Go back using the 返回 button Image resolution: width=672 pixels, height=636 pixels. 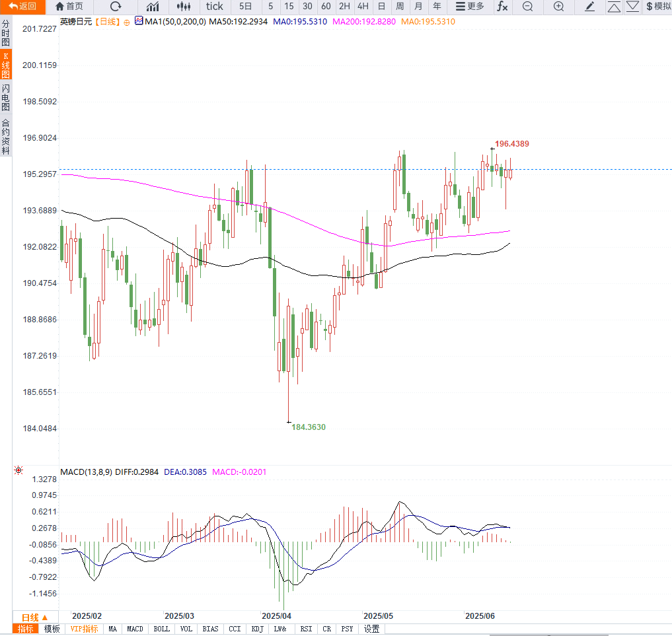point(22,7)
